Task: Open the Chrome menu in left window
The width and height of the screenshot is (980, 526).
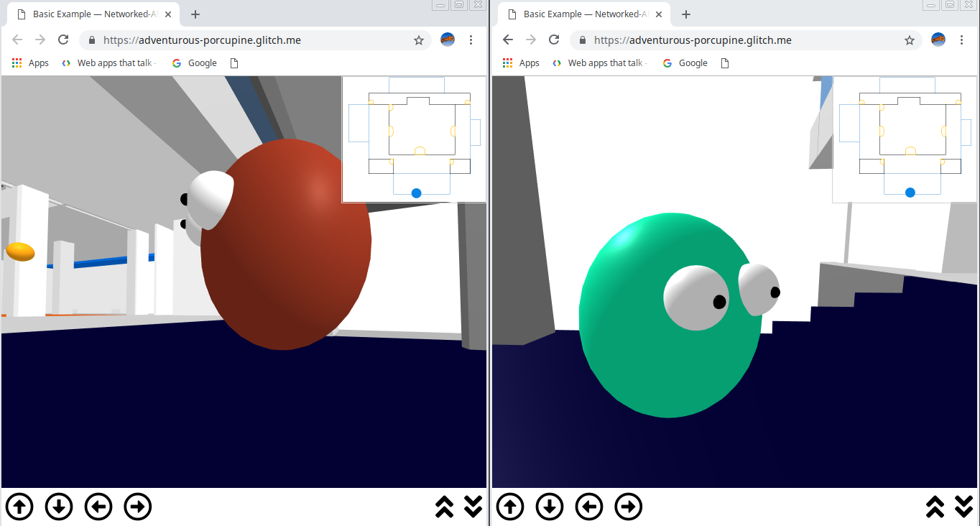Action: (471, 40)
